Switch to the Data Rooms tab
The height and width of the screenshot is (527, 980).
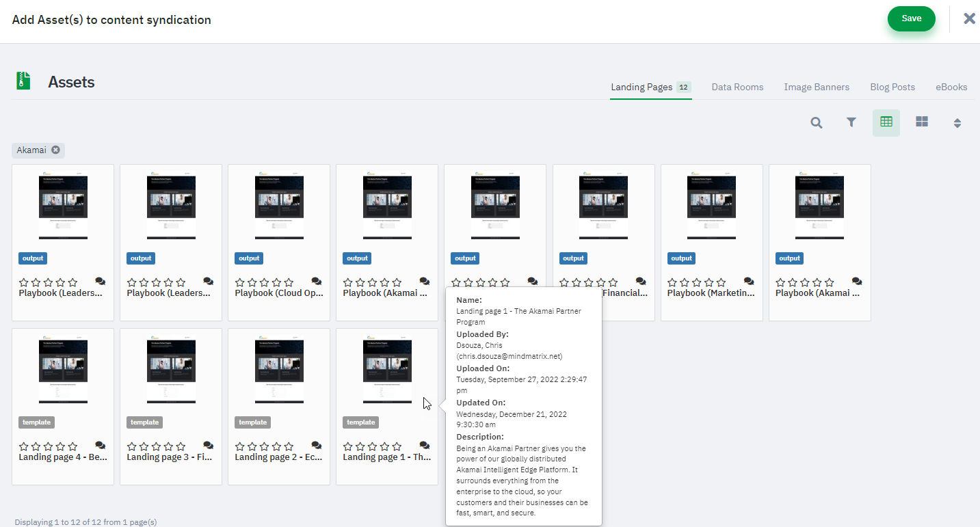click(x=737, y=87)
